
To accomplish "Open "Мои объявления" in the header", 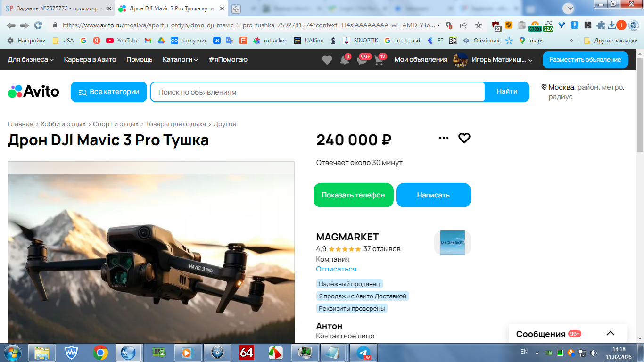I will click(421, 59).
